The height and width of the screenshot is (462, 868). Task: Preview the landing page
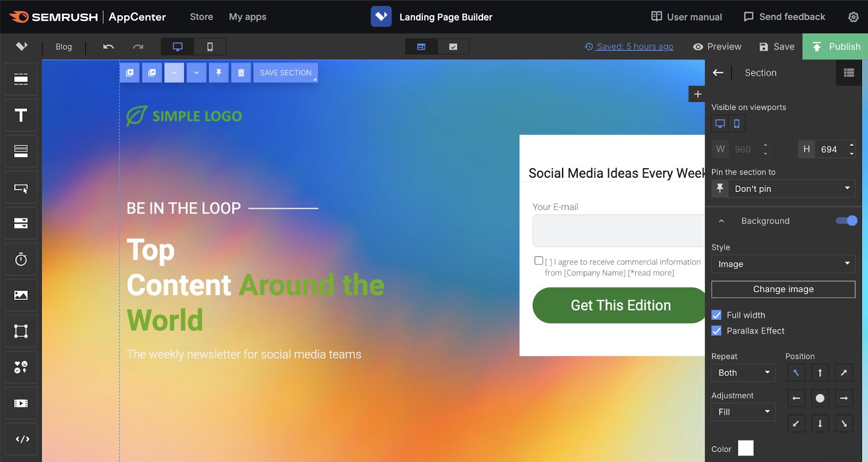point(717,47)
